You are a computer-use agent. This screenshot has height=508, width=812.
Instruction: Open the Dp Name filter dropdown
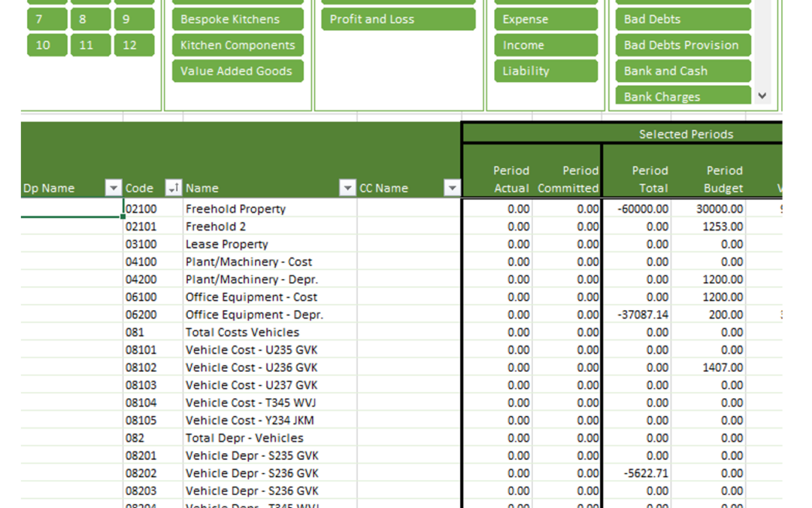pos(113,188)
